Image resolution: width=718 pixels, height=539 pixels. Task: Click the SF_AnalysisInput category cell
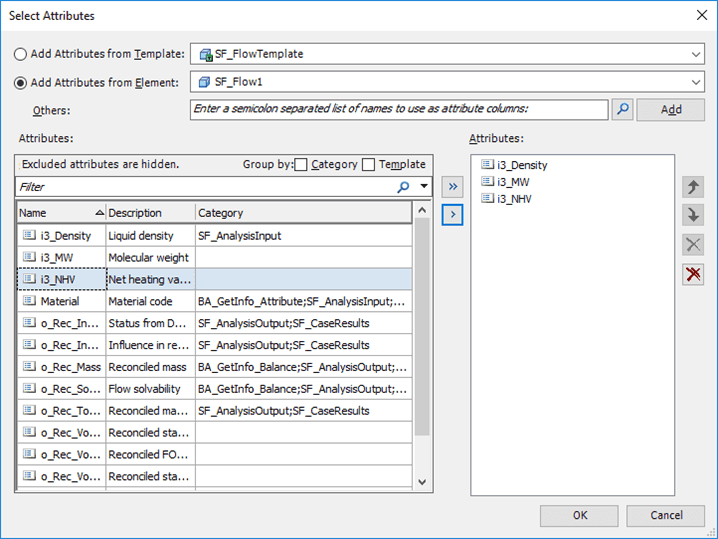click(x=304, y=236)
